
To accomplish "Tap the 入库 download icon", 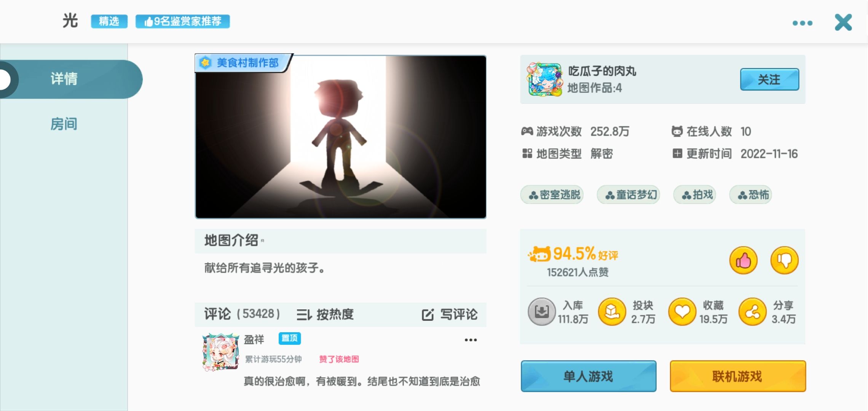I will click(x=541, y=312).
